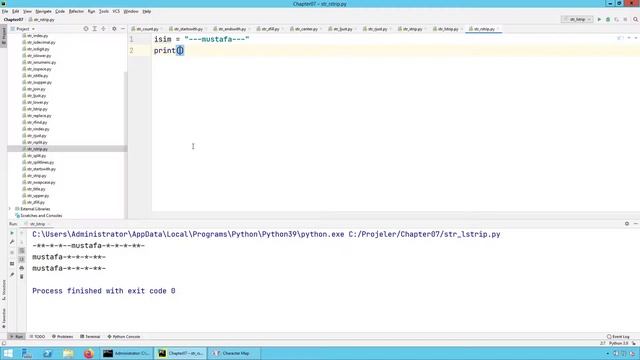Select str_zfill.py in project tree
The height and width of the screenshot is (360, 640).
pos(36,202)
